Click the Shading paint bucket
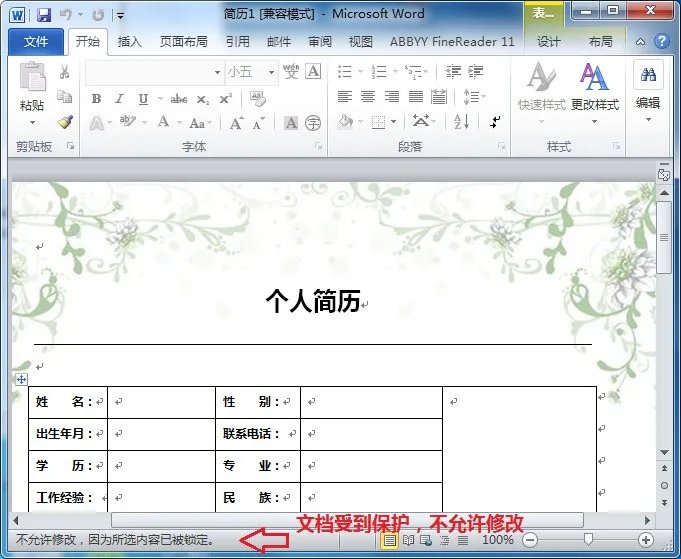 pyautogui.click(x=345, y=122)
